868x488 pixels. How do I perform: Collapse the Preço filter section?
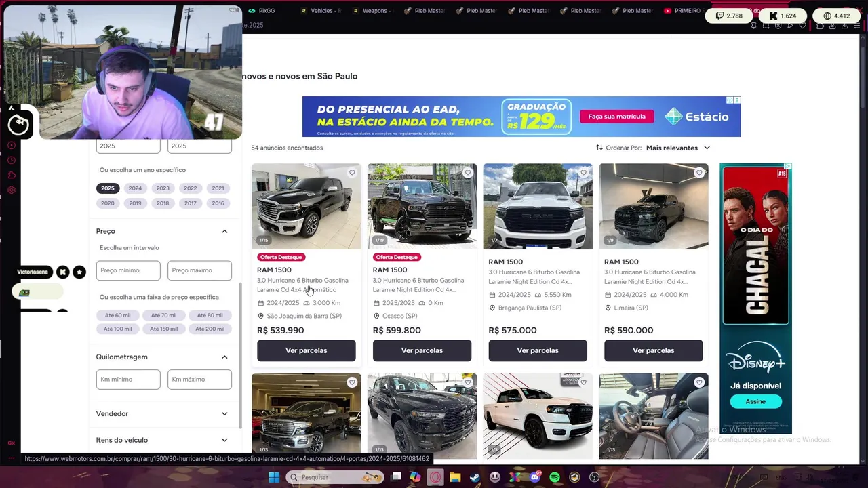224,231
